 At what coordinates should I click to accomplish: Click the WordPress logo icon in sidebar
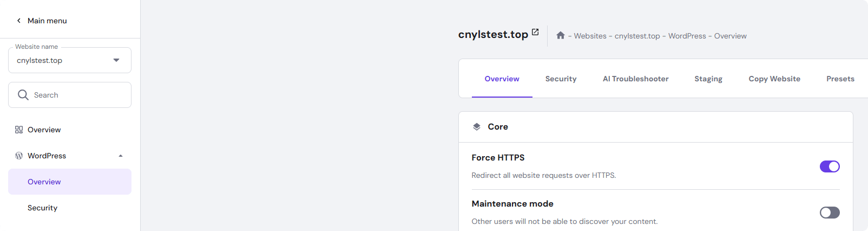(x=19, y=156)
